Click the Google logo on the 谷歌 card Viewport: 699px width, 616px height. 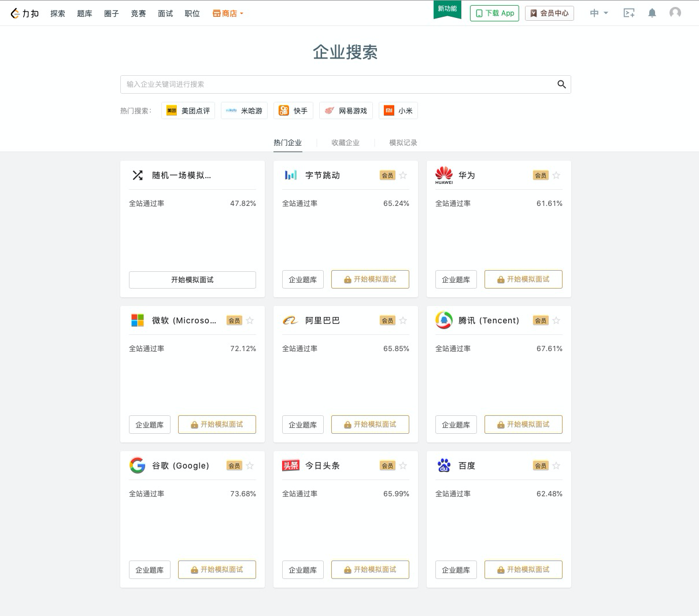[x=138, y=465]
